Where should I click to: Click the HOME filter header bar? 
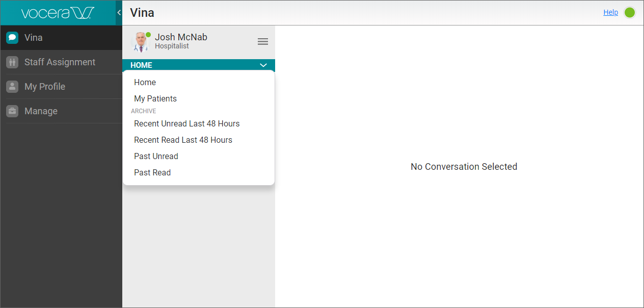click(194, 65)
